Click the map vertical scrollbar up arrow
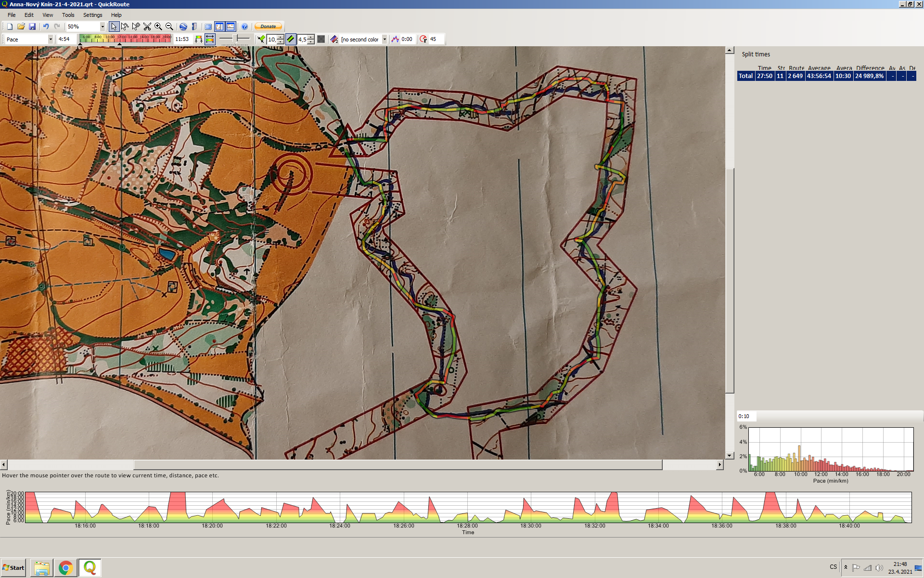This screenshot has width=924, height=578. click(730, 50)
